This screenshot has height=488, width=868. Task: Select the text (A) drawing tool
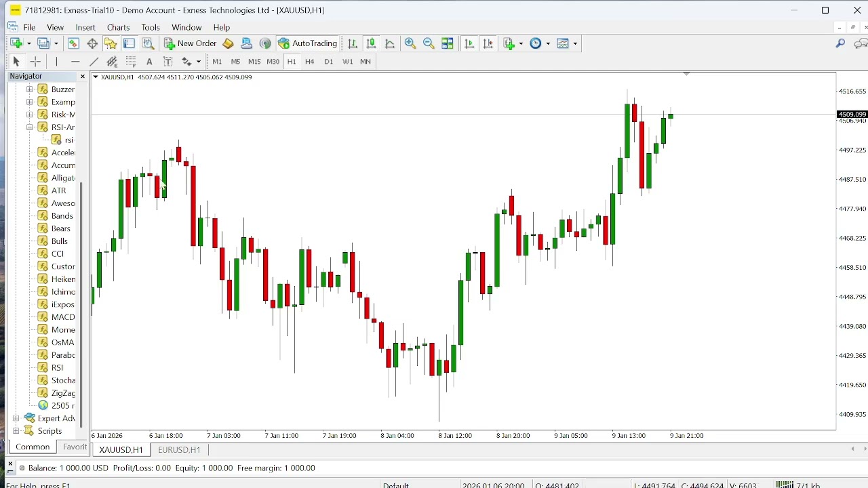[149, 62]
